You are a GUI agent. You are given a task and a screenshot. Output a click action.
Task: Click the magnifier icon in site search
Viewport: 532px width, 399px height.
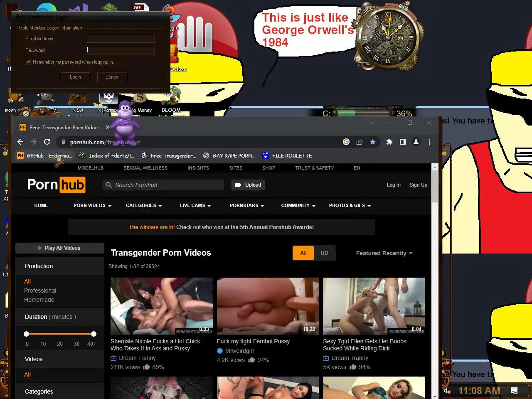109,185
